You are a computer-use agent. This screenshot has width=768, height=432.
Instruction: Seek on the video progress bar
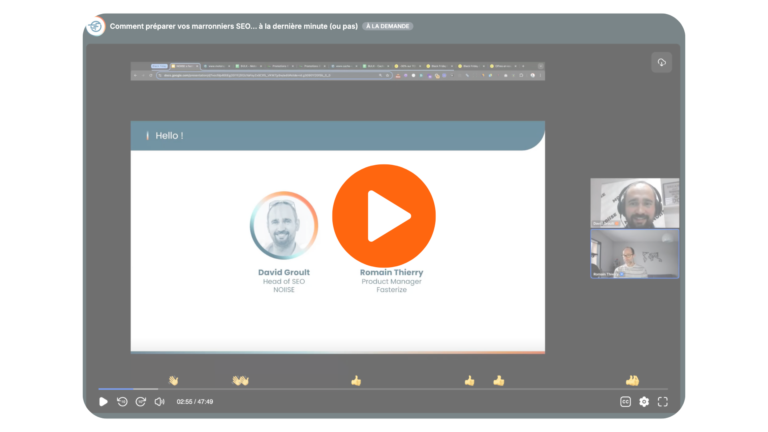(x=383, y=389)
